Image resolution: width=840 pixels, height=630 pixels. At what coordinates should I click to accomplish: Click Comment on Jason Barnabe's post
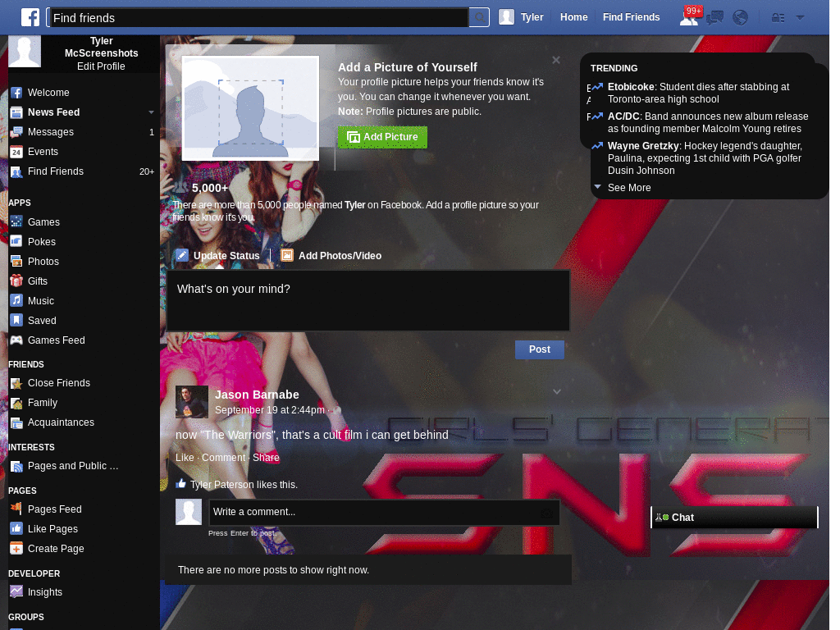tap(223, 458)
